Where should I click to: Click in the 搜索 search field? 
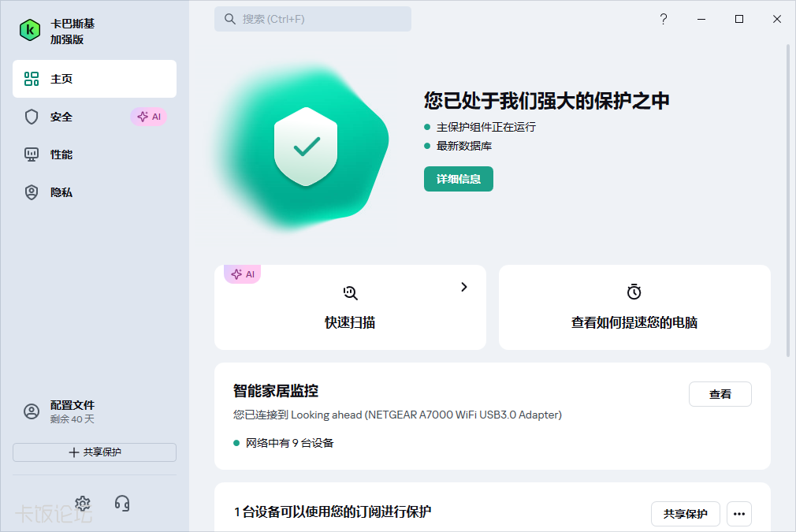[312, 19]
